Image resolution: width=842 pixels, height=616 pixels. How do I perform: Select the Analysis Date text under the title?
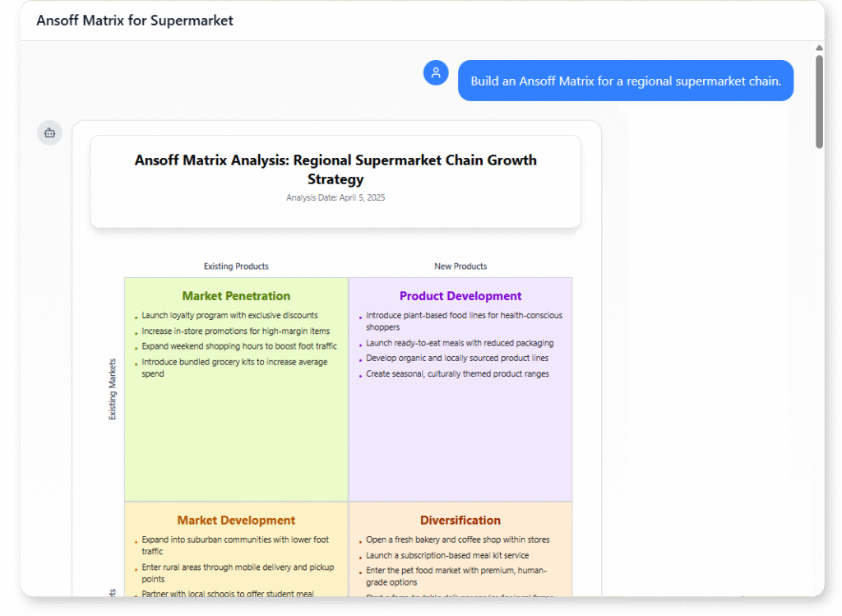[x=335, y=197]
